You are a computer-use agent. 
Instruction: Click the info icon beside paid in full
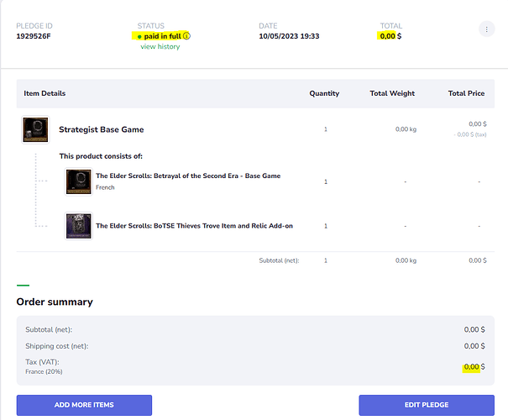click(186, 35)
